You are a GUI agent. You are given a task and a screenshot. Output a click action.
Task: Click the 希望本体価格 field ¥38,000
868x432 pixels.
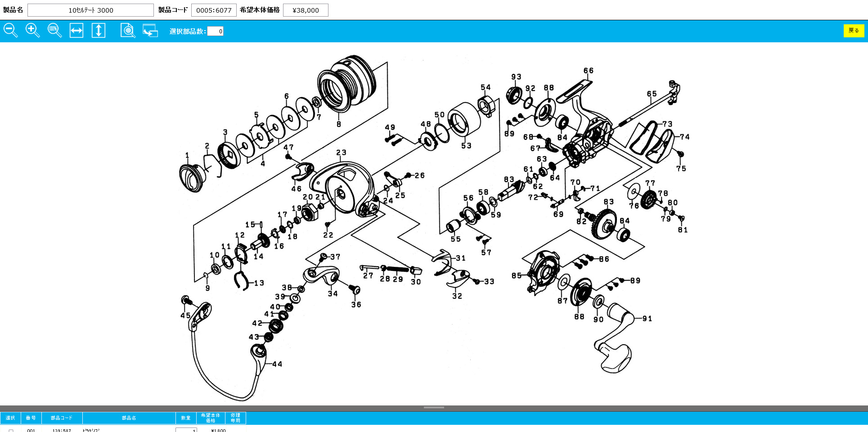click(x=306, y=10)
